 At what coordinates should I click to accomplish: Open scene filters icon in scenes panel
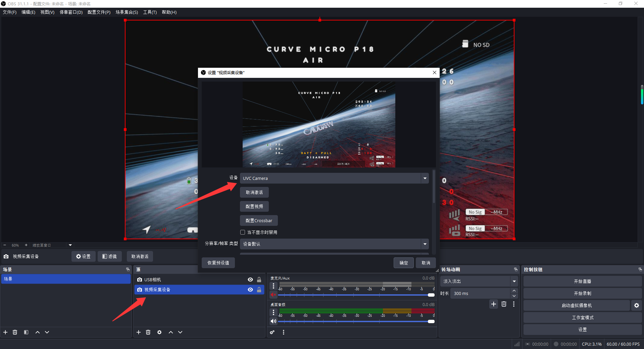[26, 332]
